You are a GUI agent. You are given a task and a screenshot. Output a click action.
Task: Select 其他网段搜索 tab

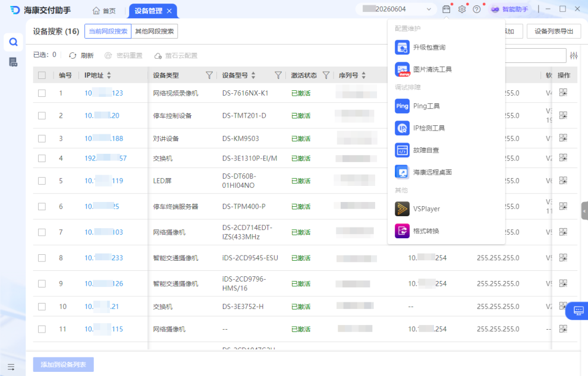click(x=155, y=31)
